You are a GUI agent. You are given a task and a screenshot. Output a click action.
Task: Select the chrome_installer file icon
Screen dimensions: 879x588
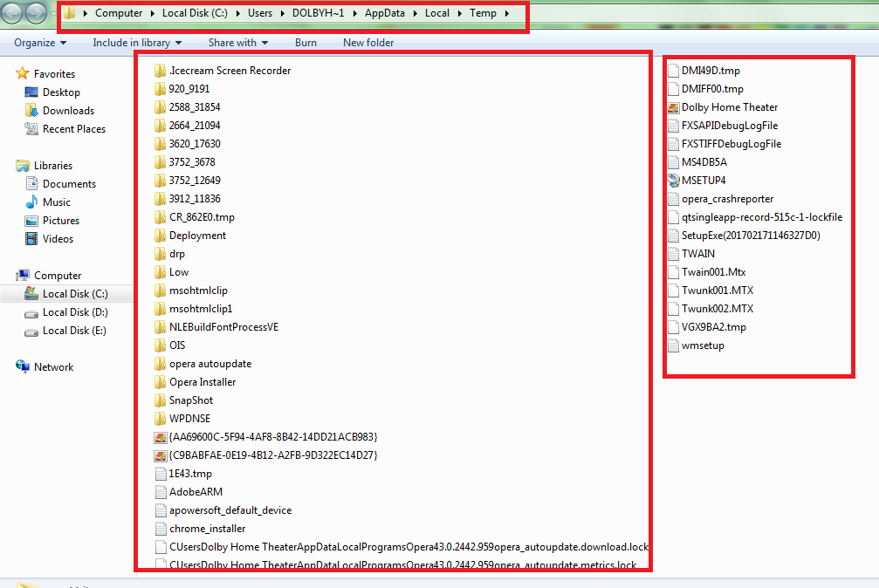pyautogui.click(x=160, y=529)
